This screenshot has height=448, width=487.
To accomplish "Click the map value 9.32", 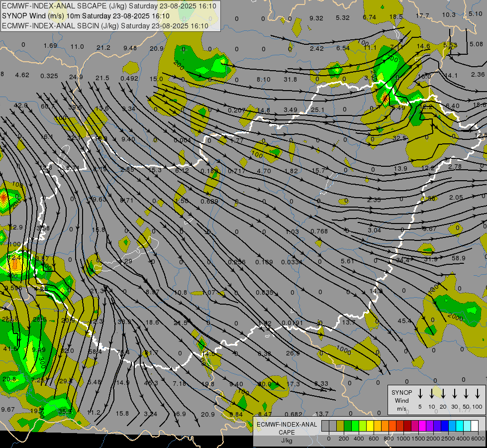I will [316, 18].
